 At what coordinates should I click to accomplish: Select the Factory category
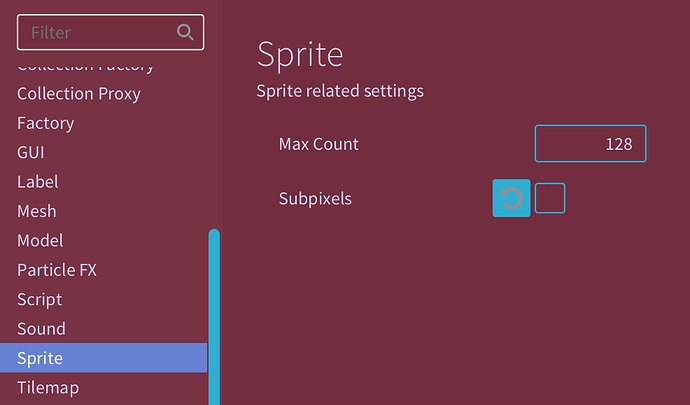pos(46,123)
